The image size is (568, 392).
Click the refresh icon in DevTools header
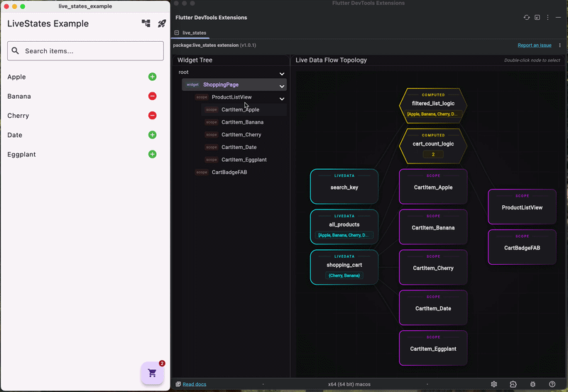point(527,17)
